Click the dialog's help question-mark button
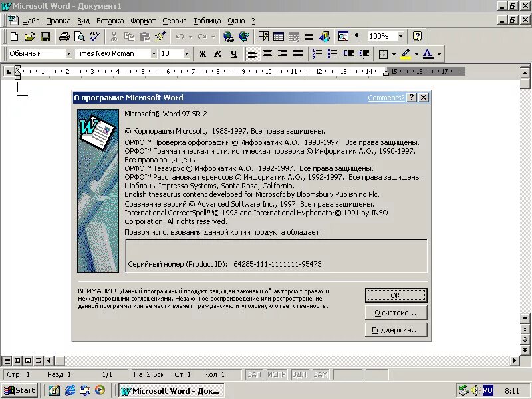The width and height of the screenshot is (532, 399). click(x=412, y=98)
